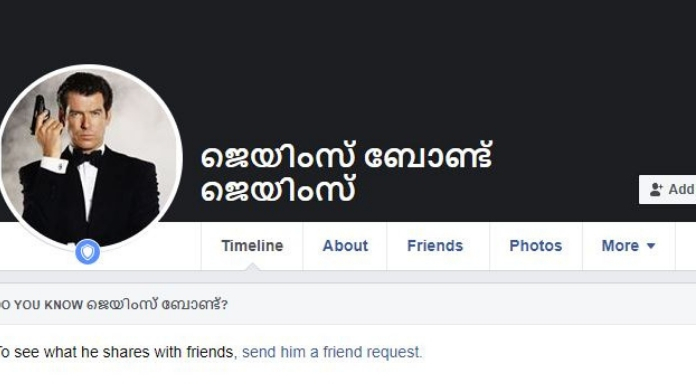The height and width of the screenshot is (391, 696).
Task: Go to the Friends tab
Action: click(x=435, y=246)
